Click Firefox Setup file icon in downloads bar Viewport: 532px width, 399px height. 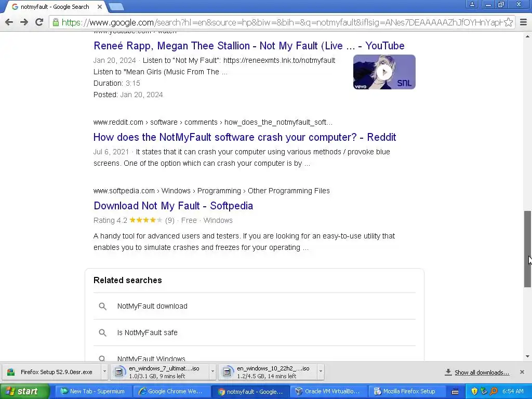(11, 372)
